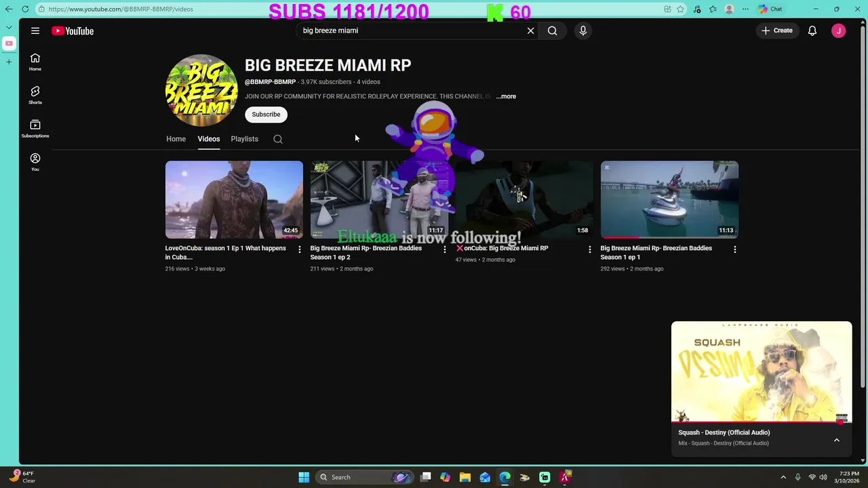Run search with magnifier button
The height and width of the screenshot is (488, 868).
pyautogui.click(x=553, y=30)
